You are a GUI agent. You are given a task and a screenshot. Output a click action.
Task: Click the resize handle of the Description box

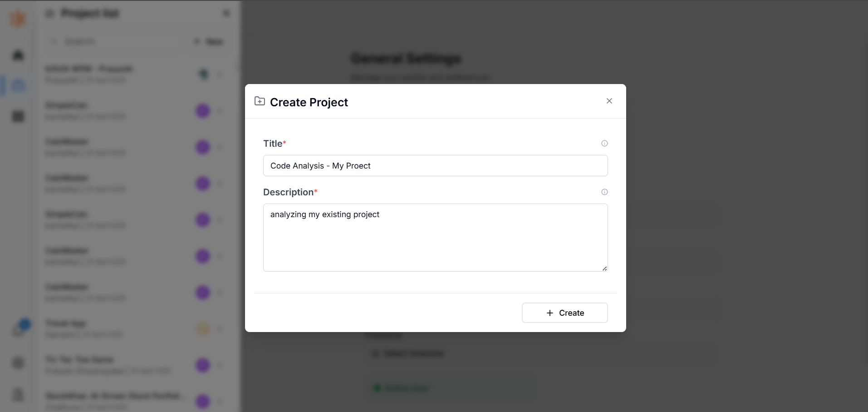coord(604,268)
